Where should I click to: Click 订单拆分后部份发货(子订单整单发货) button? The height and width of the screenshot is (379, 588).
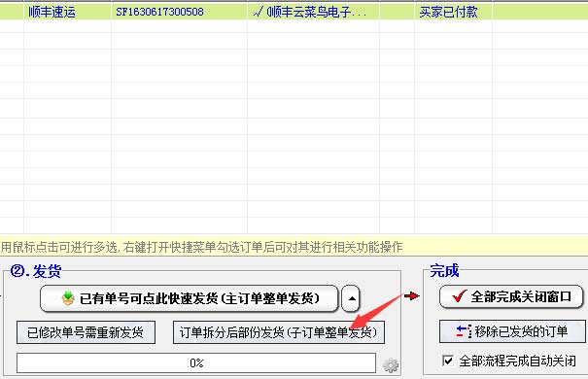pos(279,332)
